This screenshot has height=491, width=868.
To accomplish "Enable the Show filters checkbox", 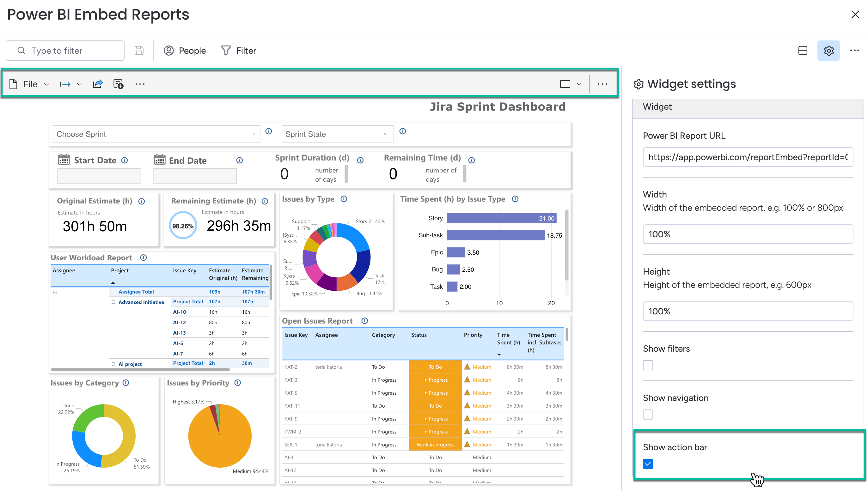I will [648, 365].
